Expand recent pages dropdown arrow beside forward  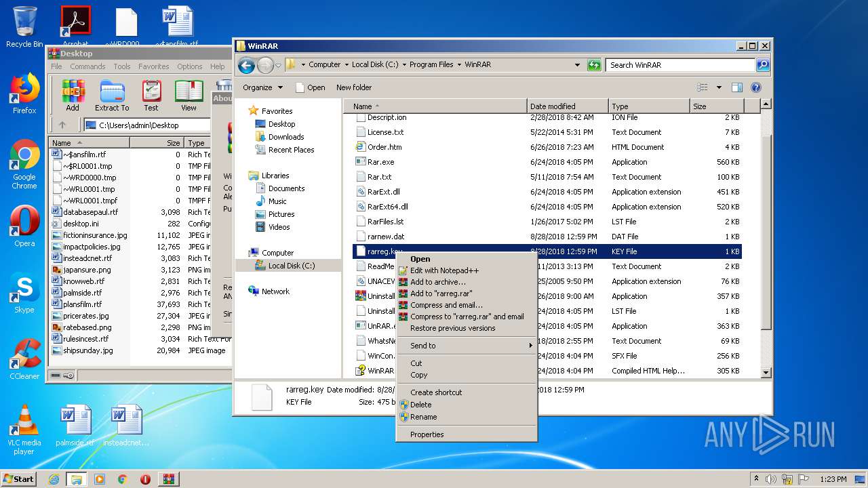coord(278,66)
